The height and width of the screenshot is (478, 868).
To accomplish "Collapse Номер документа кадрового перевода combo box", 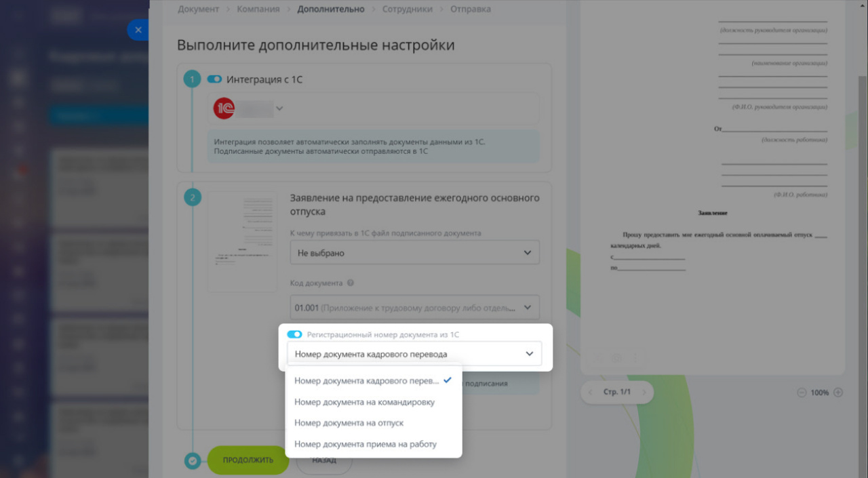I will click(414, 354).
